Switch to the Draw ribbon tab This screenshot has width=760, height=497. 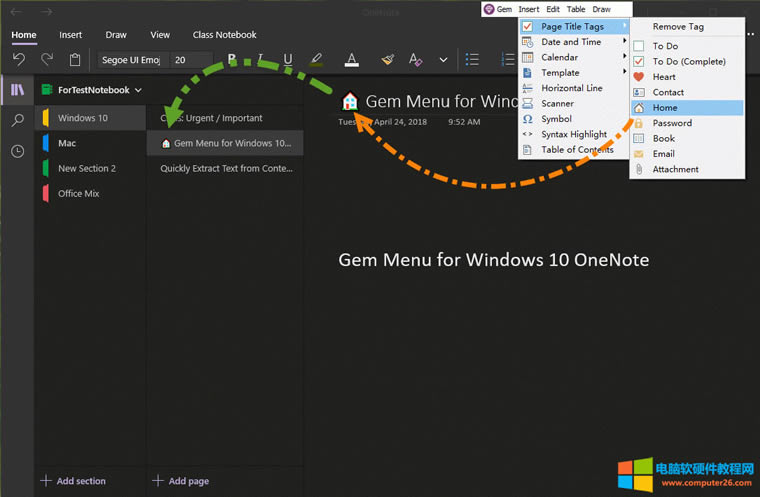pos(116,35)
